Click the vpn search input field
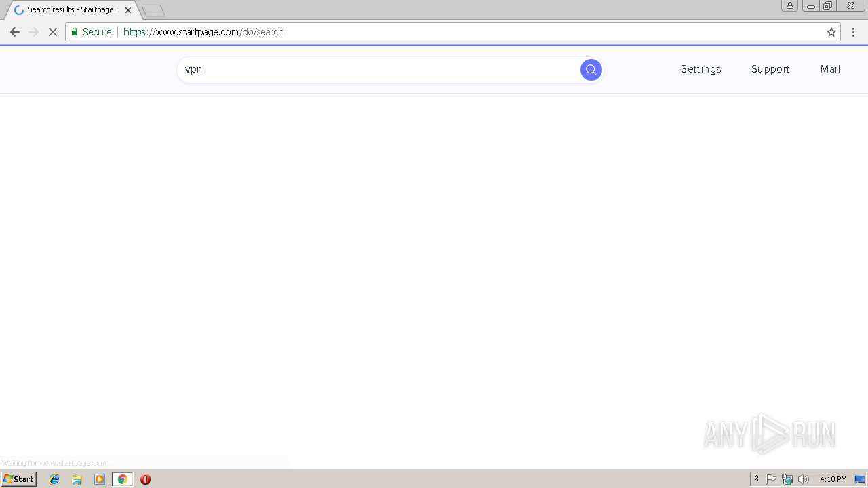This screenshot has height=488, width=868. [x=378, y=69]
